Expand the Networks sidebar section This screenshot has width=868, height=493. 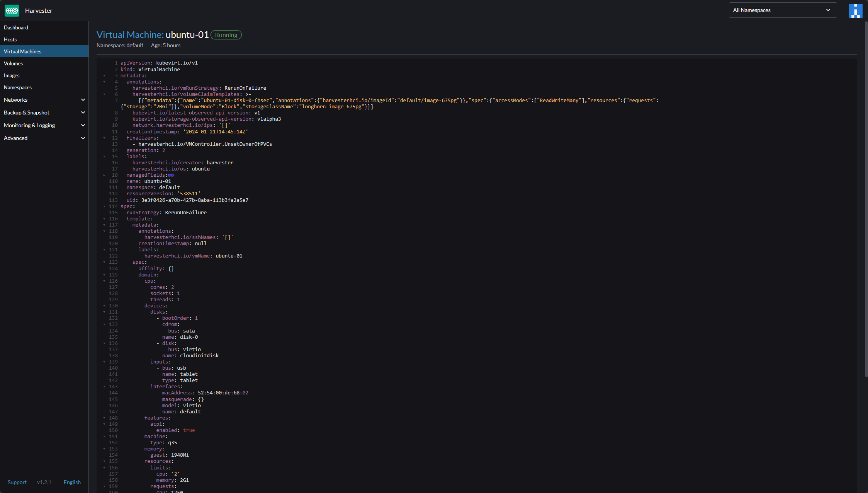(x=83, y=100)
